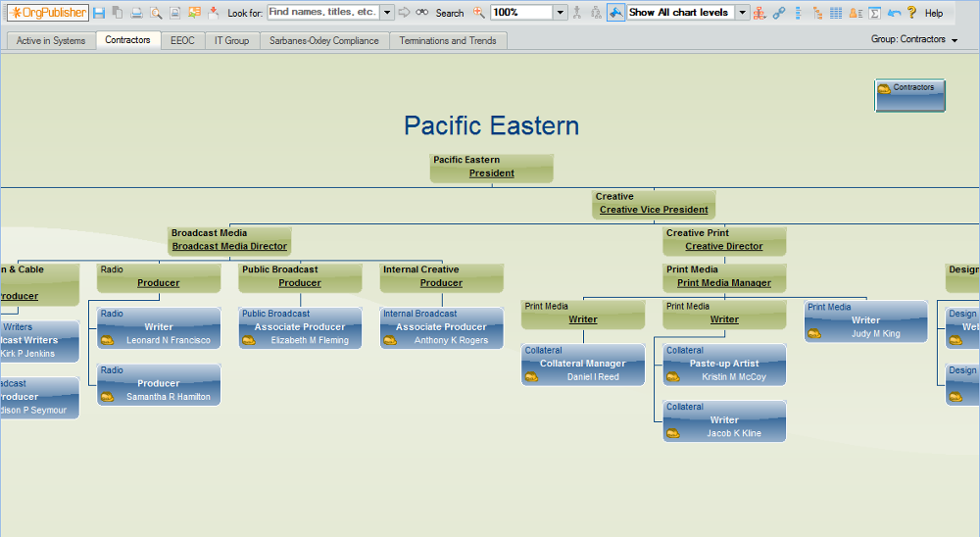Click the orange tree view icon

point(817,13)
